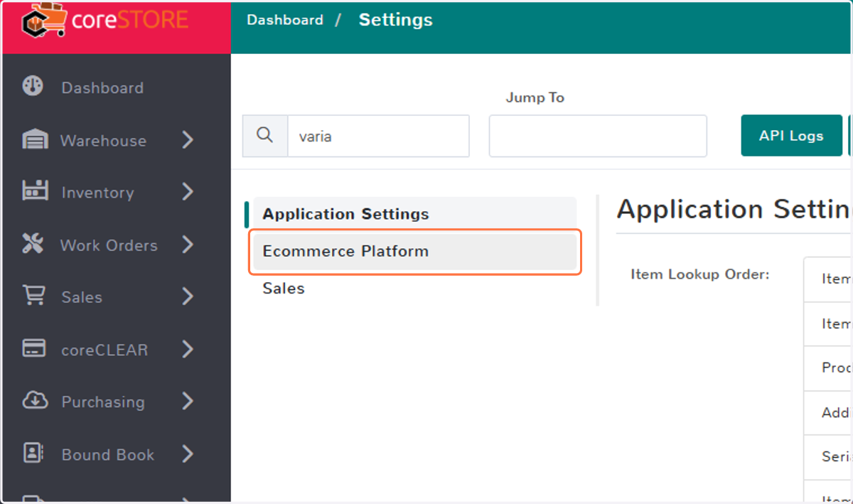The width and height of the screenshot is (853, 504).
Task: Expand the Inventory menu chevron
Action: point(188,192)
